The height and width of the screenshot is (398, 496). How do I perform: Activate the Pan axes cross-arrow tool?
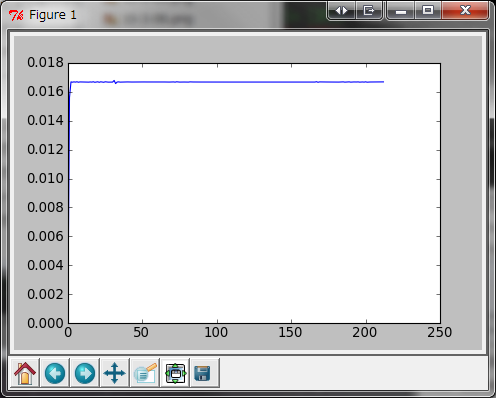coord(115,373)
